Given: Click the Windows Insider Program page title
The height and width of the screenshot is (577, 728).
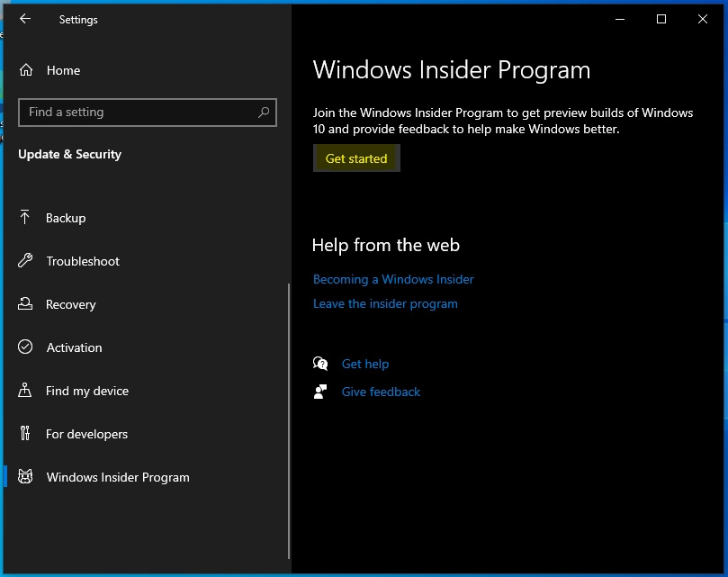Looking at the screenshot, I should tap(451, 70).
